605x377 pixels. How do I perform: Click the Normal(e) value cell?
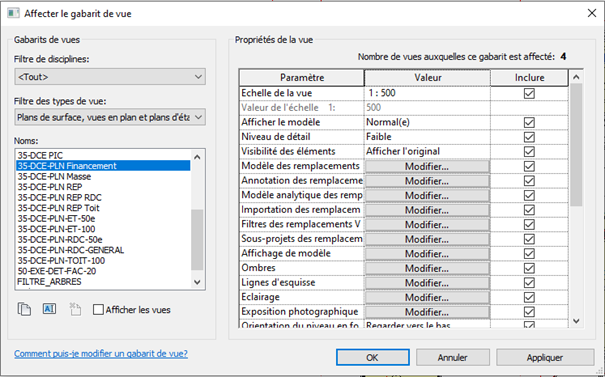click(427, 122)
